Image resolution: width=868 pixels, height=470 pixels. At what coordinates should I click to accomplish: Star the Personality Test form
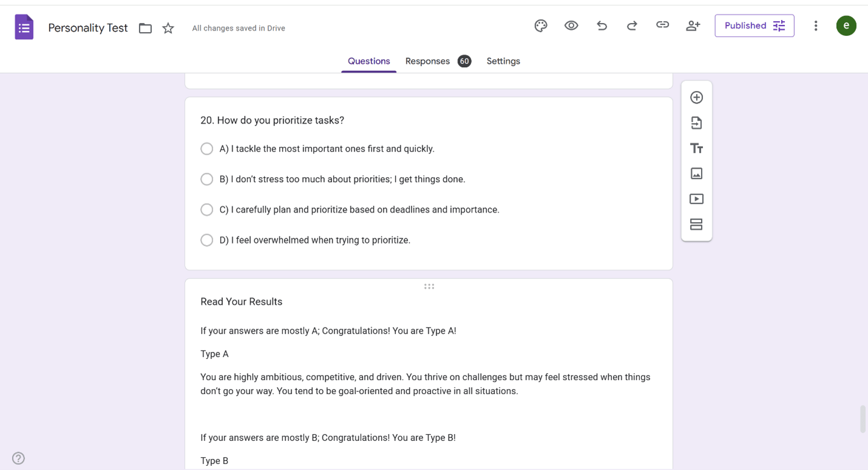click(x=168, y=28)
